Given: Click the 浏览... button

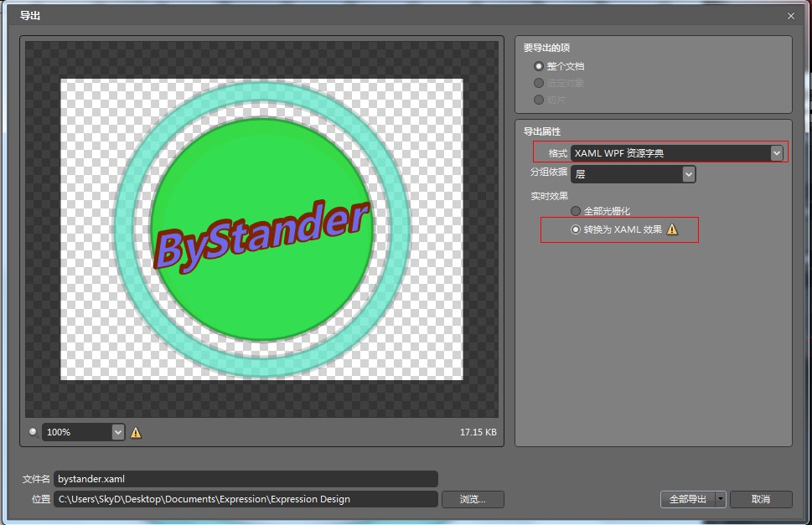Looking at the screenshot, I should click(473, 499).
